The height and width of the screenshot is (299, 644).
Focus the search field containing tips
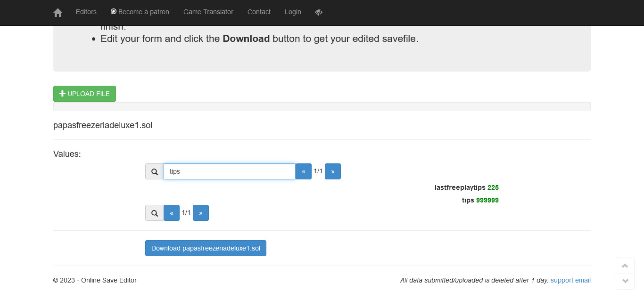click(230, 171)
